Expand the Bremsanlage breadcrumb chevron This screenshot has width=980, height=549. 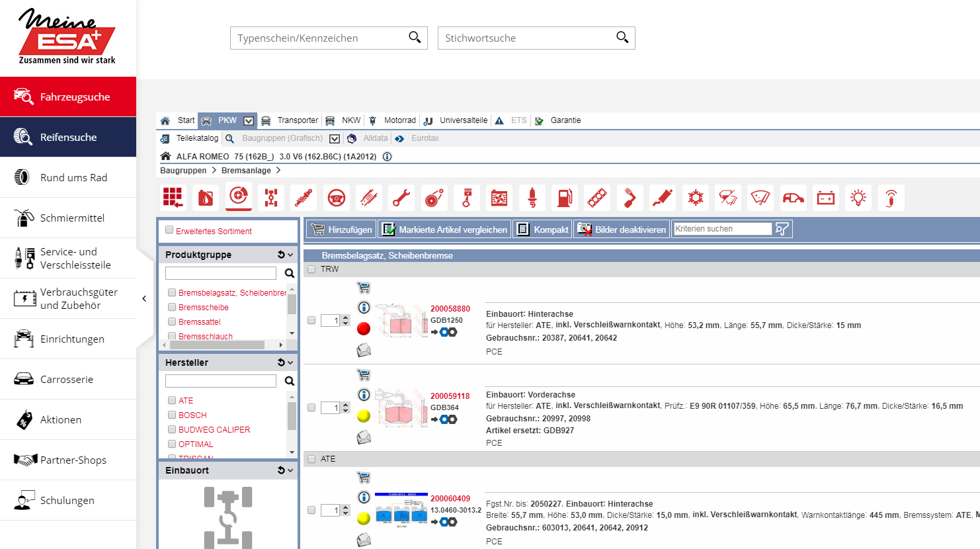tap(278, 170)
